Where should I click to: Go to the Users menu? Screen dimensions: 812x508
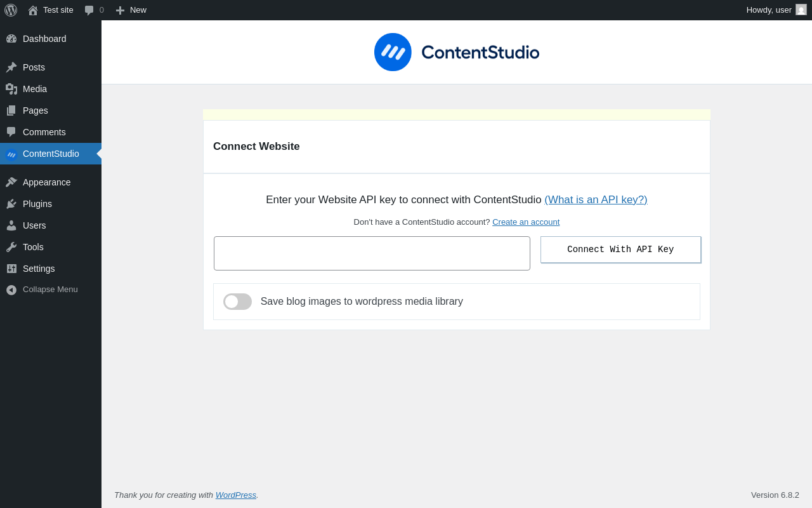click(x=51, y=225)
